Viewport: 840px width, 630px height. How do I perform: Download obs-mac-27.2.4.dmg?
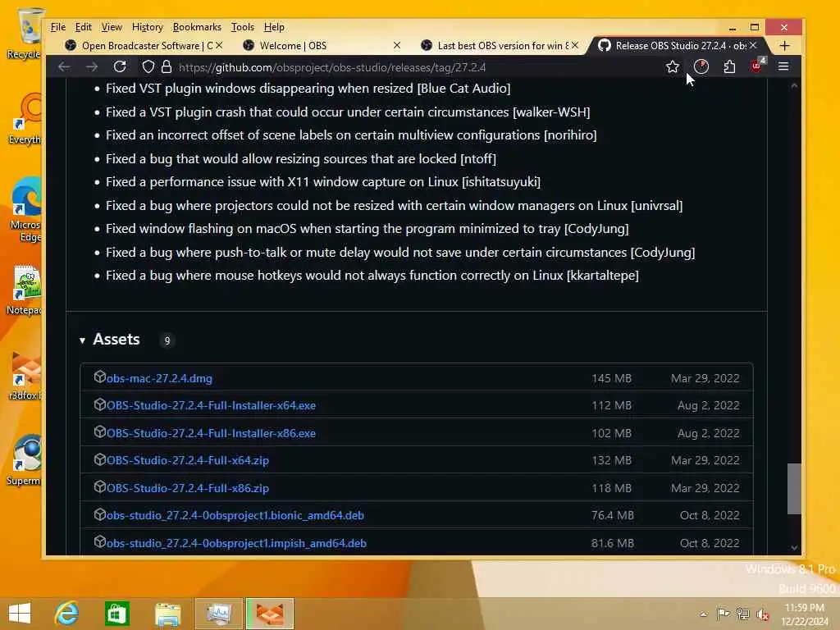click(159, 378)
